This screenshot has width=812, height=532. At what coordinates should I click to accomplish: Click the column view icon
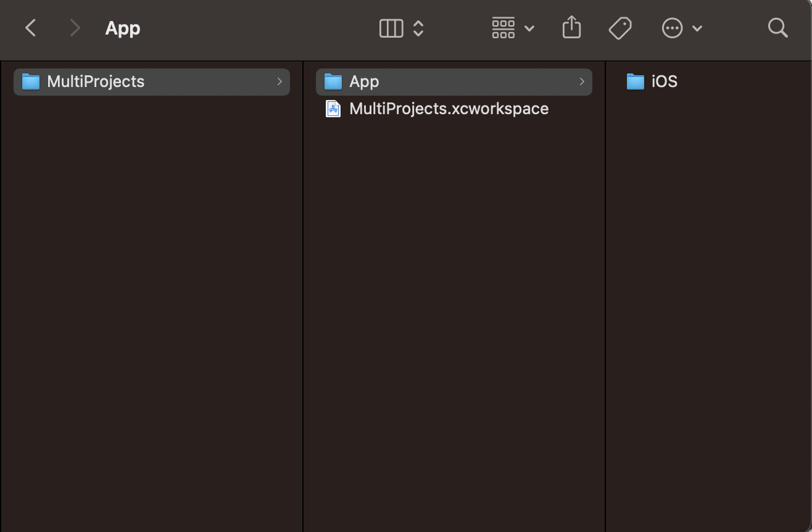tap(391, 28)
